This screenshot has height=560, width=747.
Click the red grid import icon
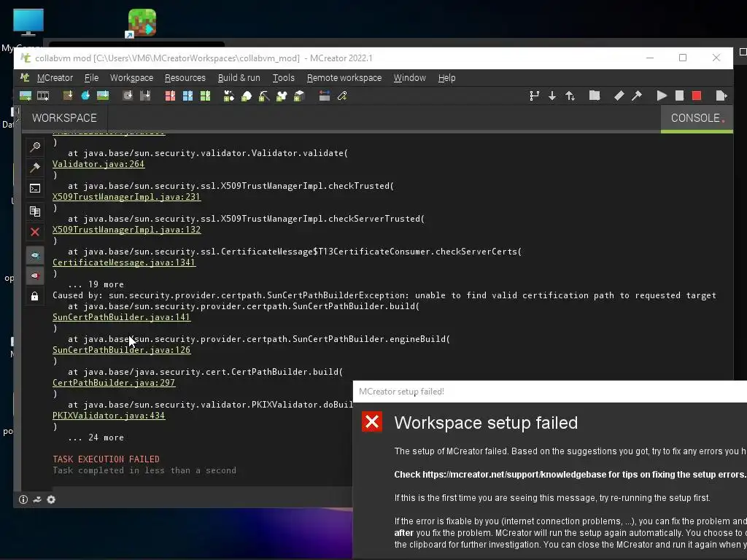pyautogui.click(x=170, y=96)
